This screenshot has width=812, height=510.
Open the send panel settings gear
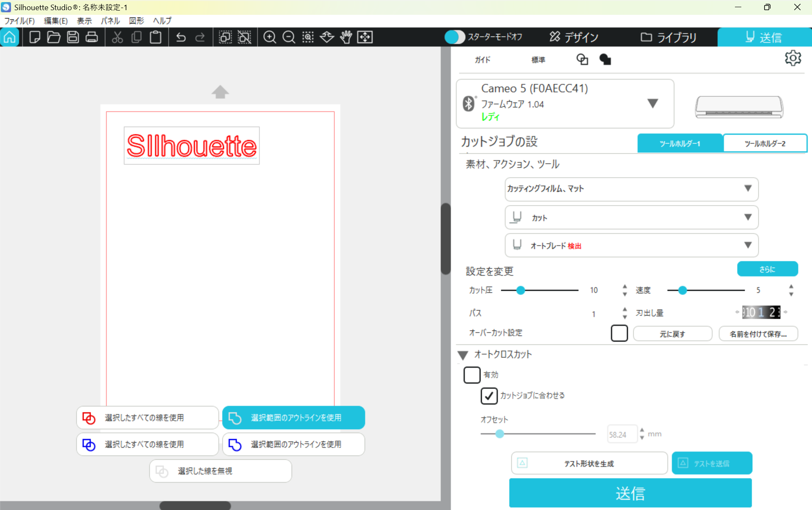pos(793,58)
